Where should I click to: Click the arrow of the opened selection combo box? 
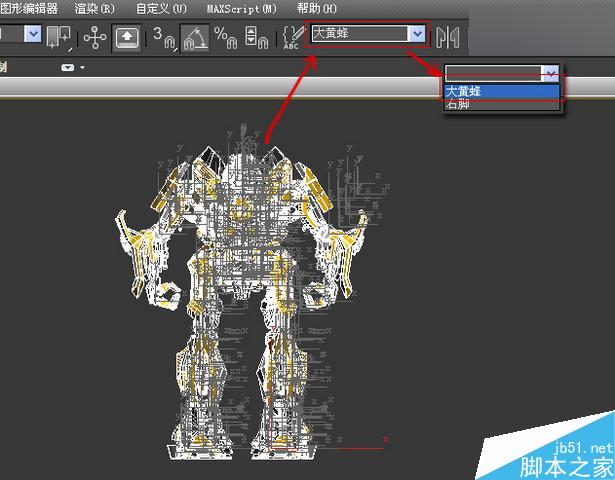[551, 73]
